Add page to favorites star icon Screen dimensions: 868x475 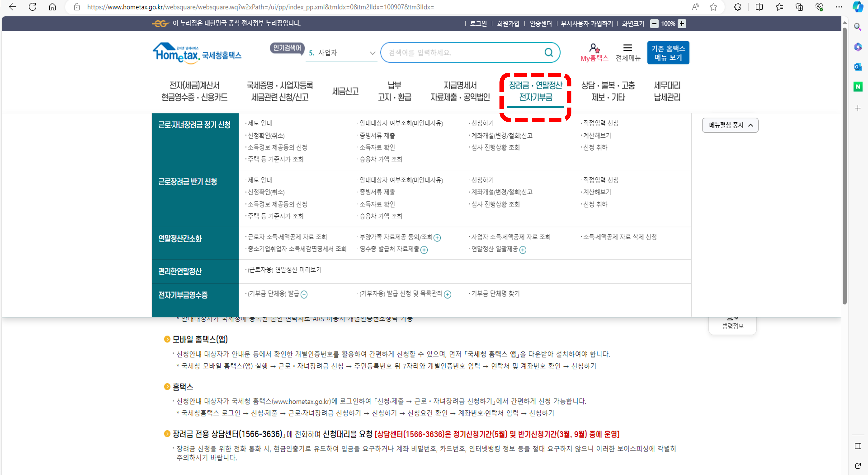[713, 7]
